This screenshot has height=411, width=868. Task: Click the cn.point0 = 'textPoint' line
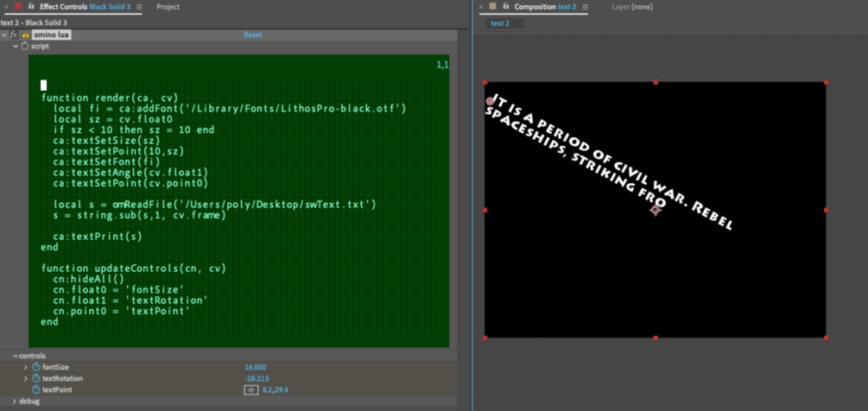(x=122, y=312)
